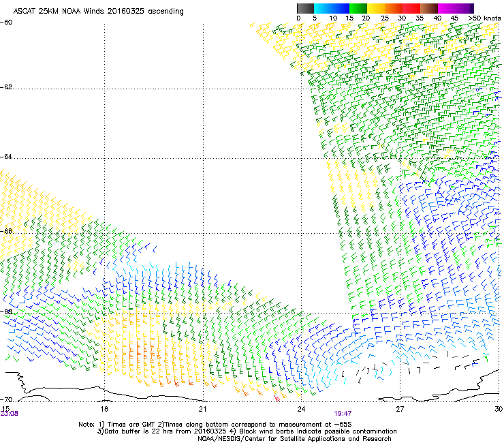This screenshot has width=504, height=443.
Task: Click the legend tick label '10'
Action: click(x=333, y=18)
